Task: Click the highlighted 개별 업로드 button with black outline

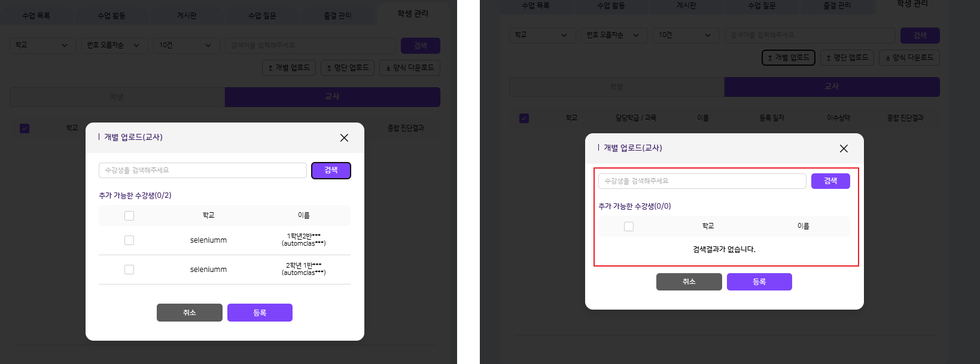Action: point(788,57)
